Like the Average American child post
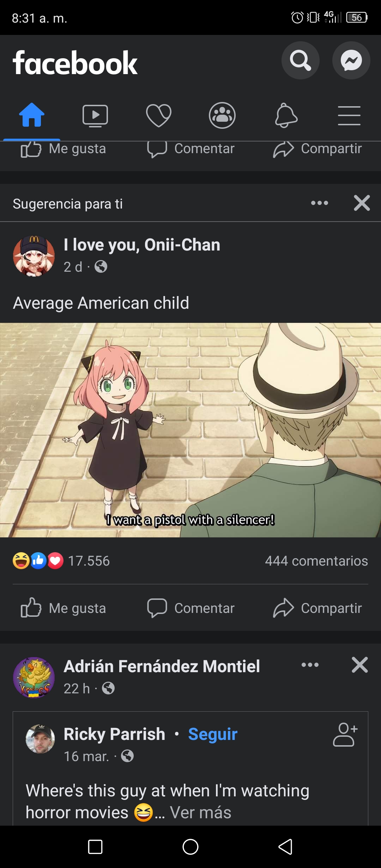 tap(64, 608)
